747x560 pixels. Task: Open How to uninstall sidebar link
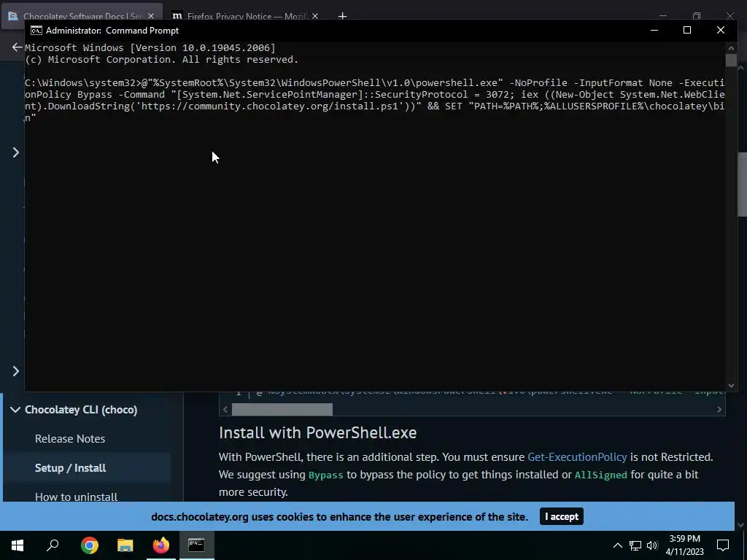point(76,497)
